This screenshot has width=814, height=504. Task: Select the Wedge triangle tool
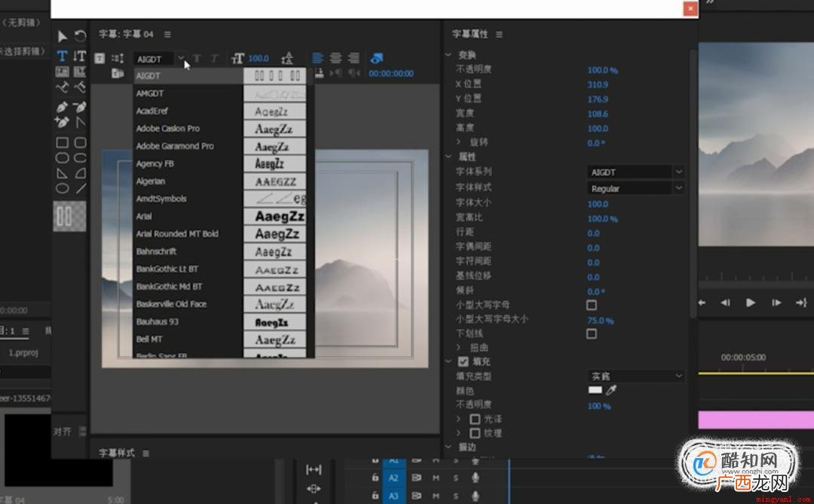[x=62, y=173]
